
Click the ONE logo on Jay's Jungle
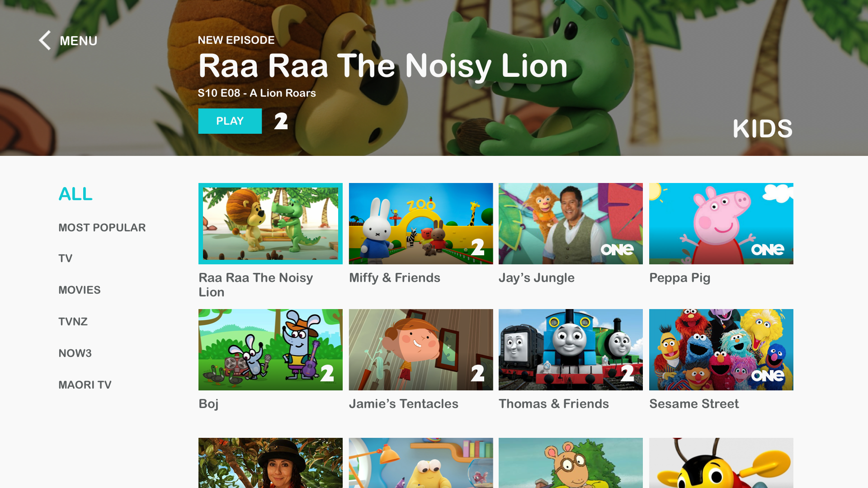(x=617, y=249)
